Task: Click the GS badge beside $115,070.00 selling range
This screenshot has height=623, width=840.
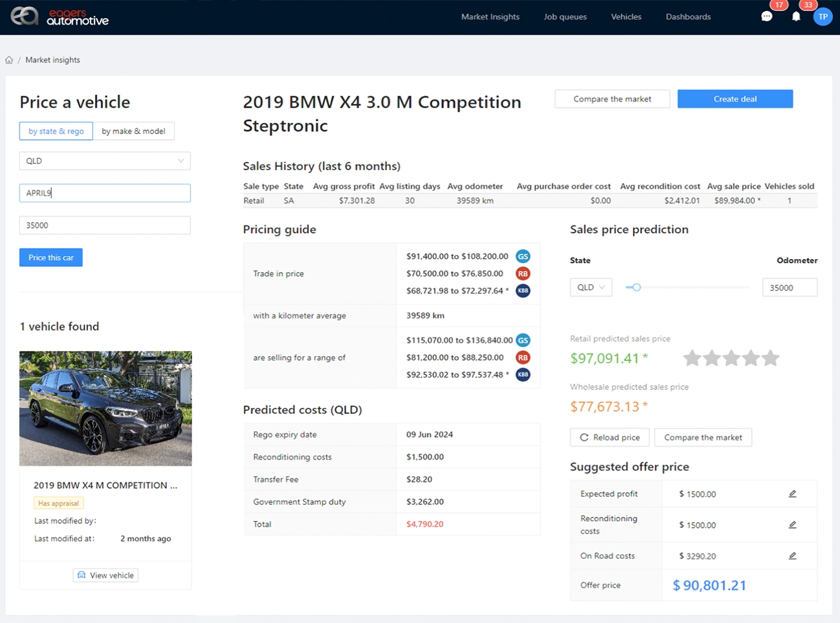Action: pyautogui.click(x=523, y=340)
